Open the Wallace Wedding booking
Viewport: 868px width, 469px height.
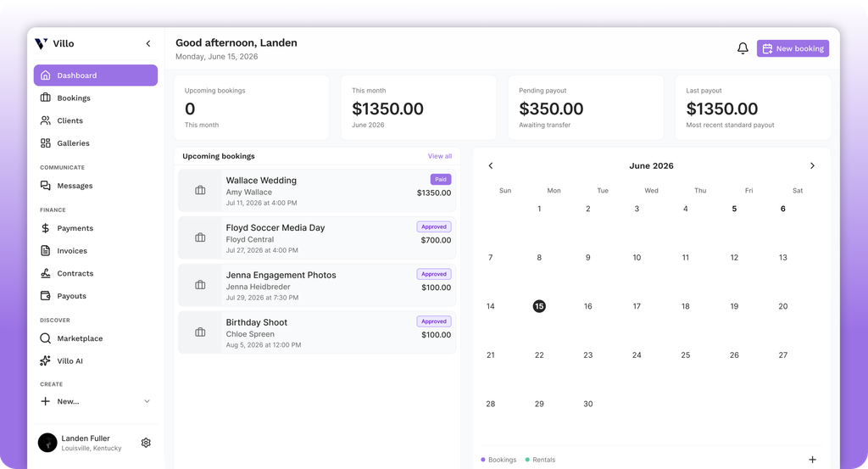point(317,191)
